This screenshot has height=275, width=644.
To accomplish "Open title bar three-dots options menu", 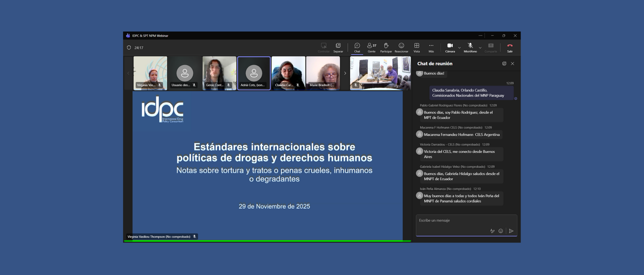I will (x=480, y=36).
